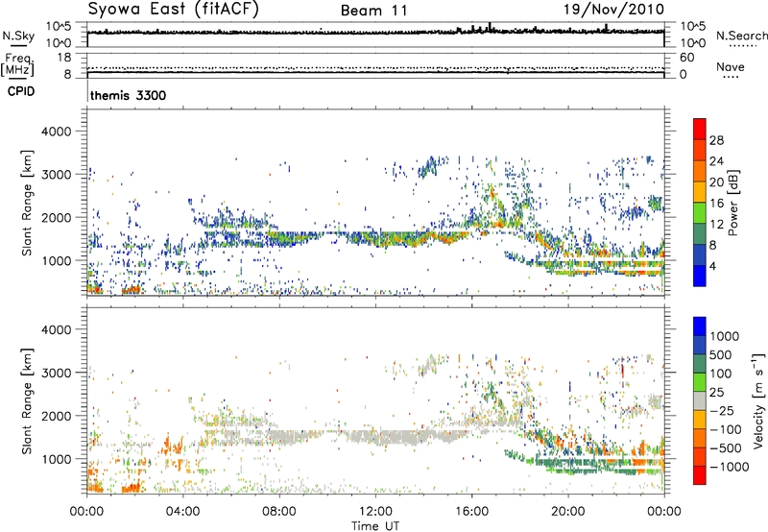Click the "08:00" time axis tick label

(279, 512)
